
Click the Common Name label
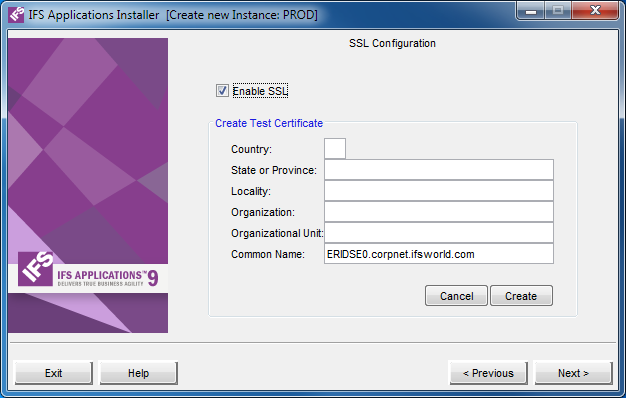tap(267, 254)
